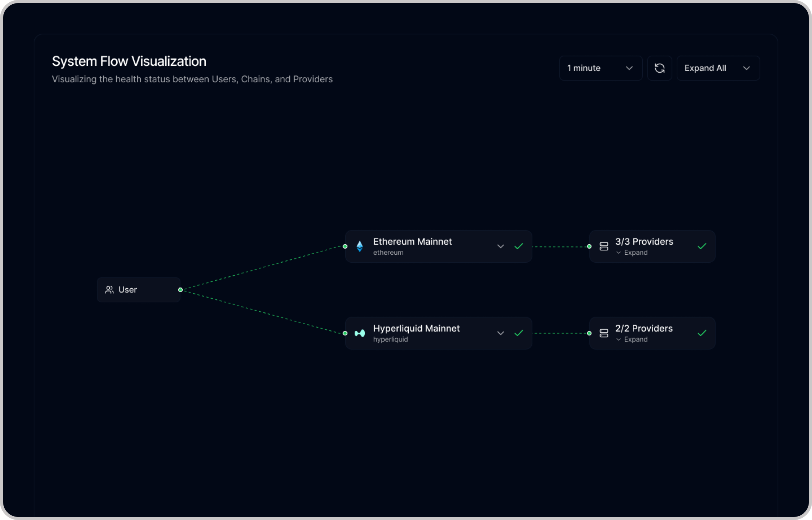Click the User people icon

109,290
